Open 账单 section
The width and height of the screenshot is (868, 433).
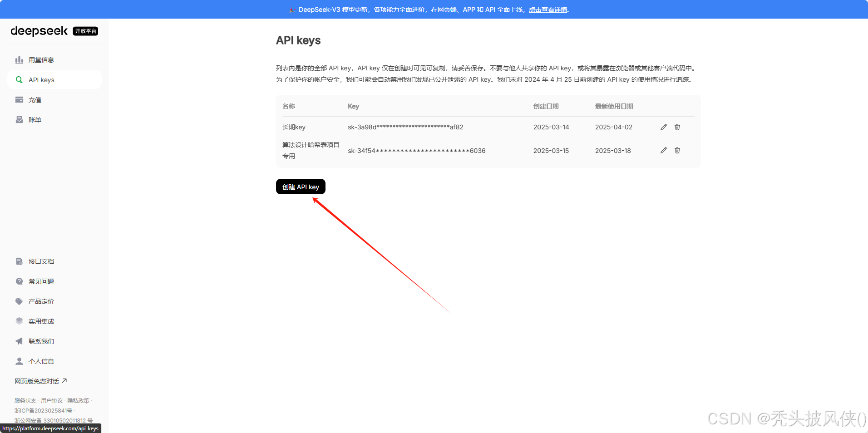tap(54, 120)
